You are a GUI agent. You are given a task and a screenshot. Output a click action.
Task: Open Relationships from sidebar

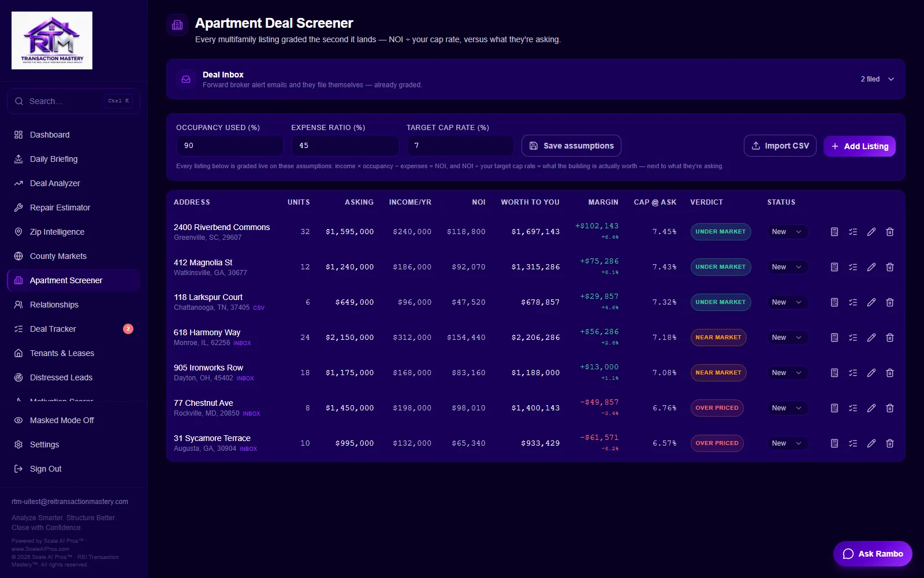[73, 305]
